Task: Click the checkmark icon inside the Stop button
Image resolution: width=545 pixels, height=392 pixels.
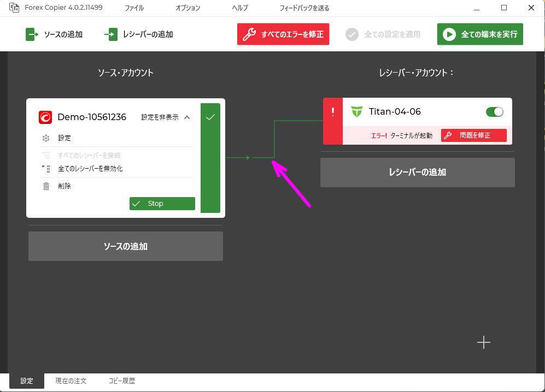Action: click(136, 204)
